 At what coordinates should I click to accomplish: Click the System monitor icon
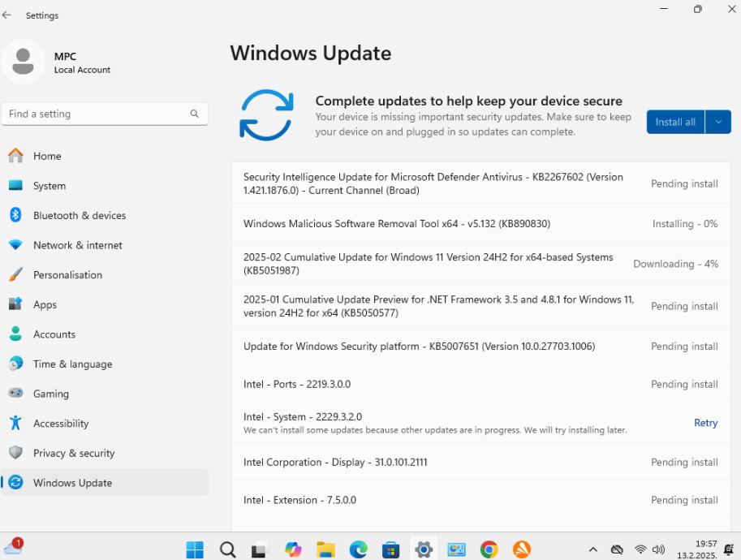(15, 185)
